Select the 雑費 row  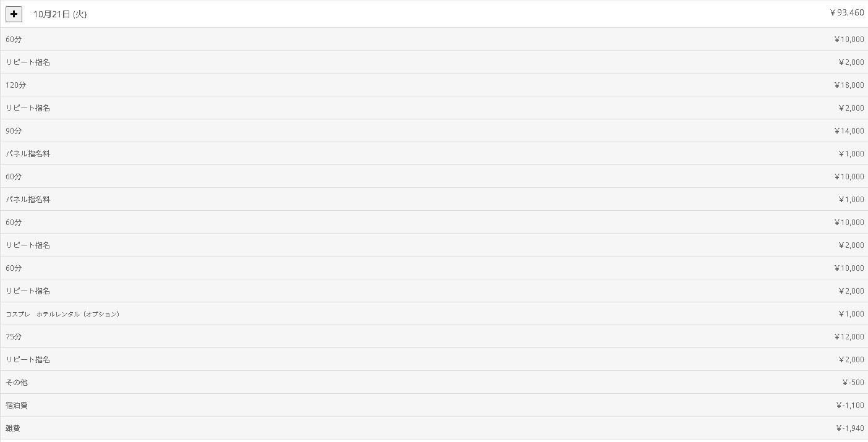click(x=13, y=428)
